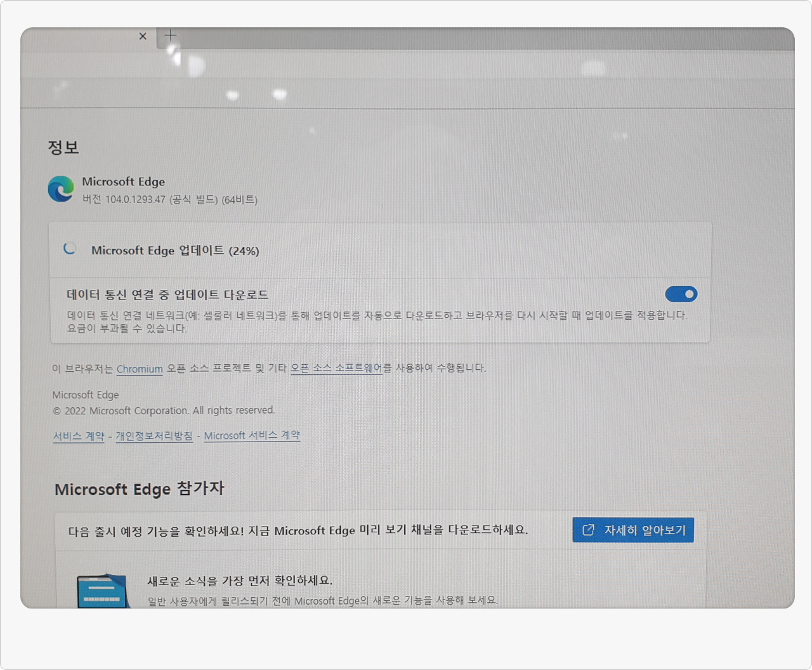Click the Microsoft Edge 업데이트 (24%) status text
Screen dimensions: 812x670
point(175,251)
